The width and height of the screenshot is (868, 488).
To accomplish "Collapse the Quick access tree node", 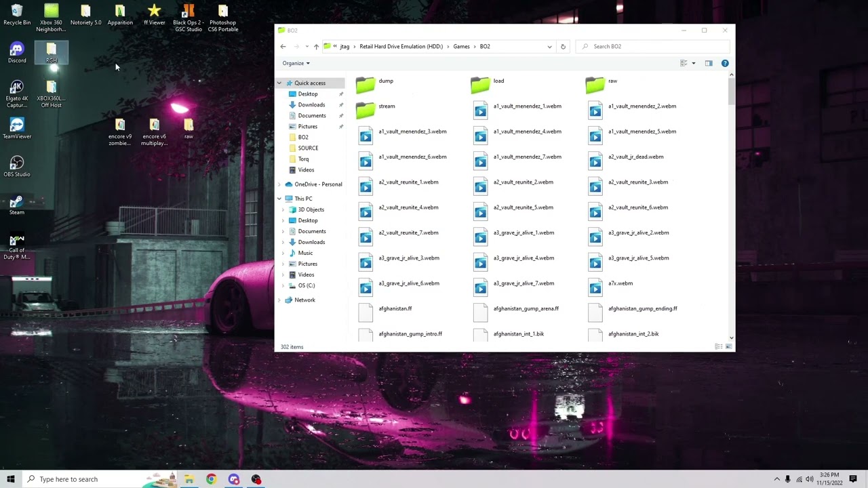I will (x=279, y=83).
